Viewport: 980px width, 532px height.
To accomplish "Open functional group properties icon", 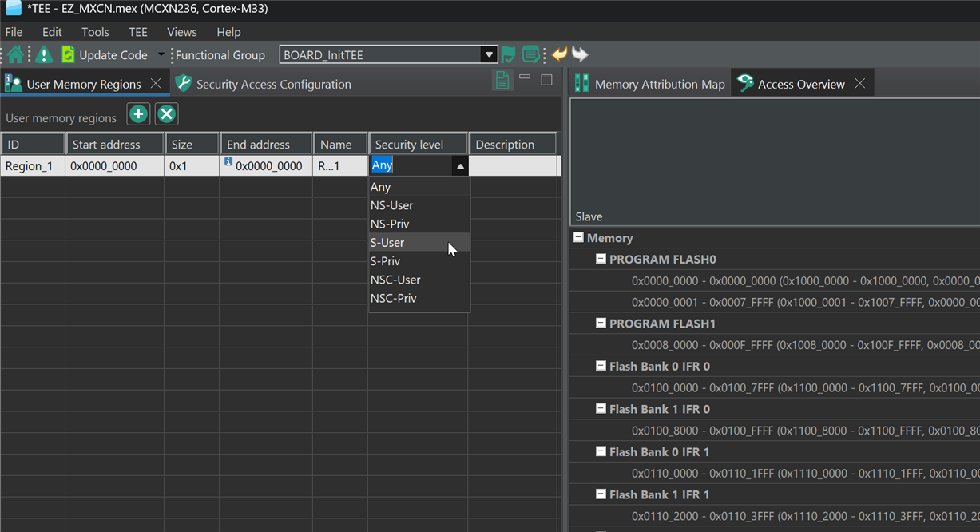I will coord(530,54).
